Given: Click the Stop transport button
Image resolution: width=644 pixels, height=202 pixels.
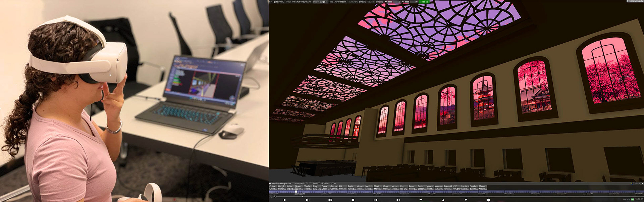Looking at the screenshot, I should [353, 200].
